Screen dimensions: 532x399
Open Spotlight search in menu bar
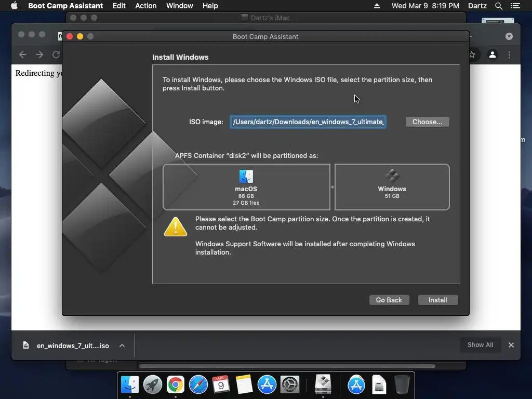(x=498, y=6)
